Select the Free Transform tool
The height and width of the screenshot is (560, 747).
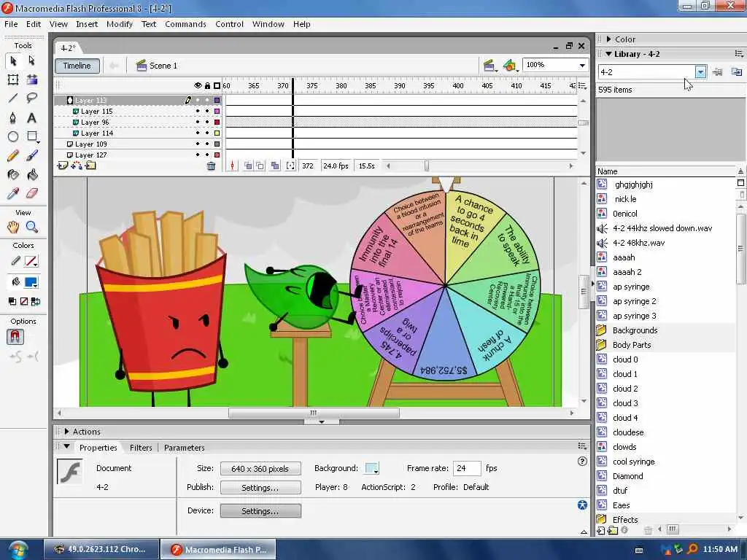coord(13,79)
